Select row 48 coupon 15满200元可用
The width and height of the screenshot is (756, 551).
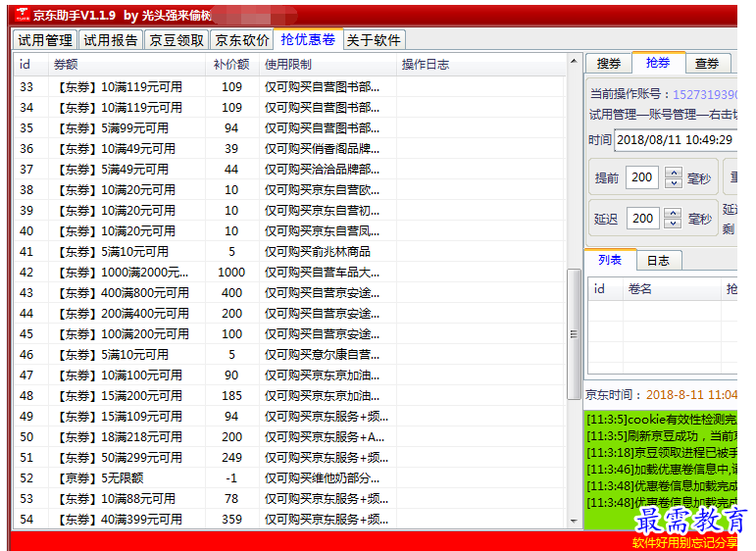pos(289,396)
